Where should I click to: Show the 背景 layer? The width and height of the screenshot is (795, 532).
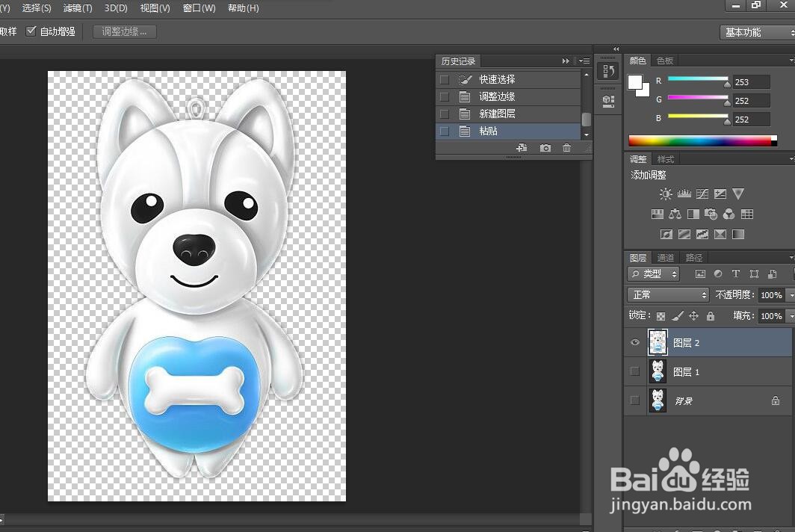coord(634,400)
